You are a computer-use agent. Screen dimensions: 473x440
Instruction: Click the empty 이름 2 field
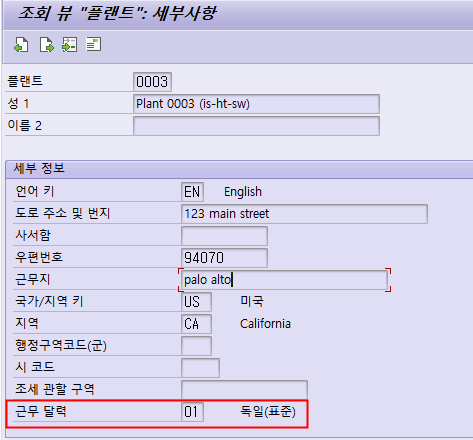(x=256, y=126)
